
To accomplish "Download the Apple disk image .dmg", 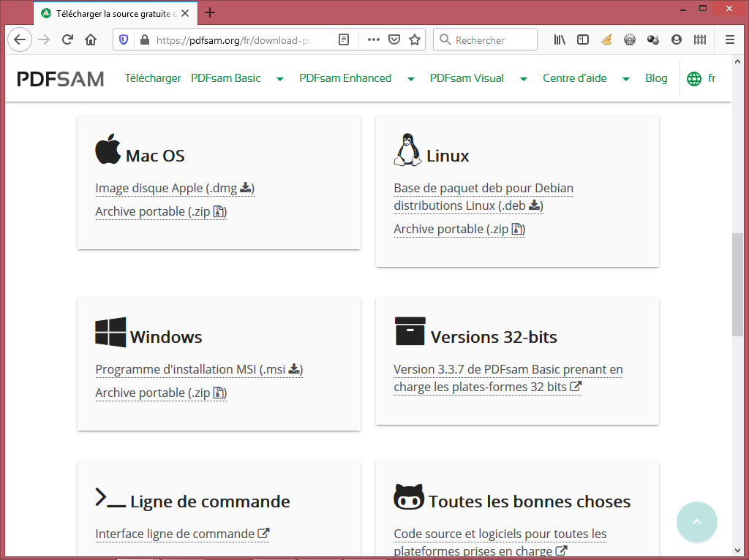I will click(x=175, y=188).
